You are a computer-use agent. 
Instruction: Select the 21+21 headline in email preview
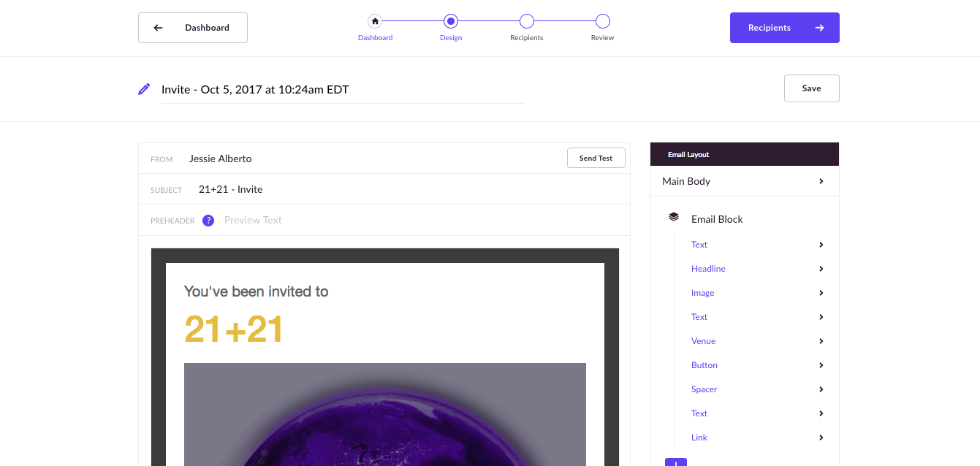pyautogui.click(x=233, y=329)
